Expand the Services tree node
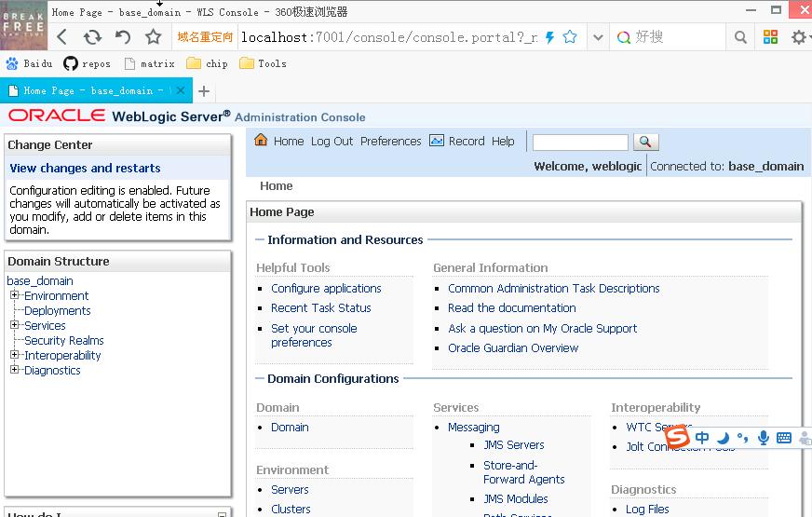The width and height of the screenshot is (812, 517). (x=15, y=325)
